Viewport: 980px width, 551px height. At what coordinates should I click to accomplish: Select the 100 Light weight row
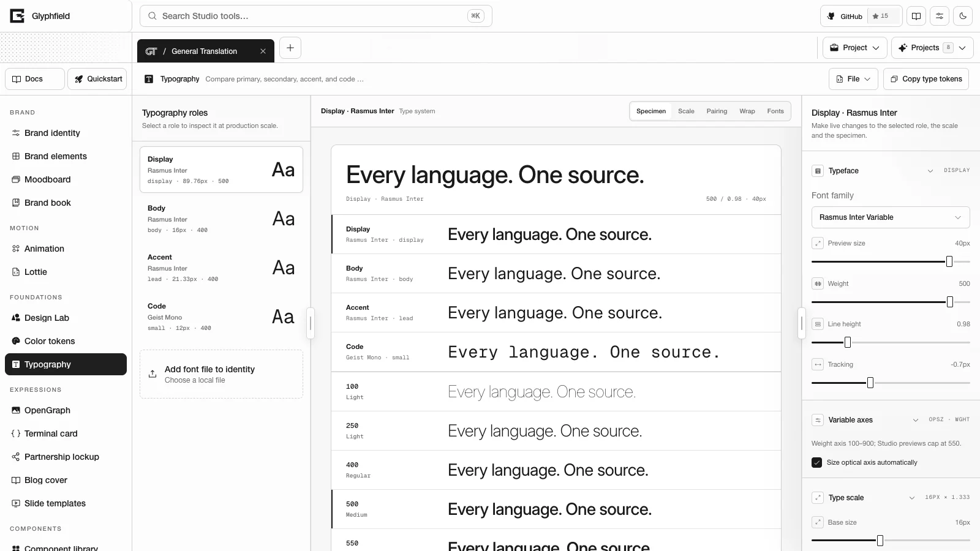tap(556, 392)
